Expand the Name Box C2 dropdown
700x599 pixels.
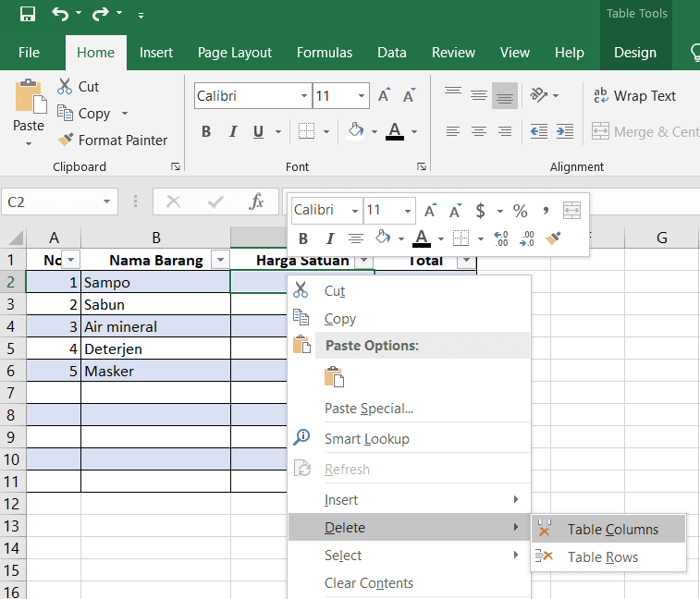click(106, 202)
